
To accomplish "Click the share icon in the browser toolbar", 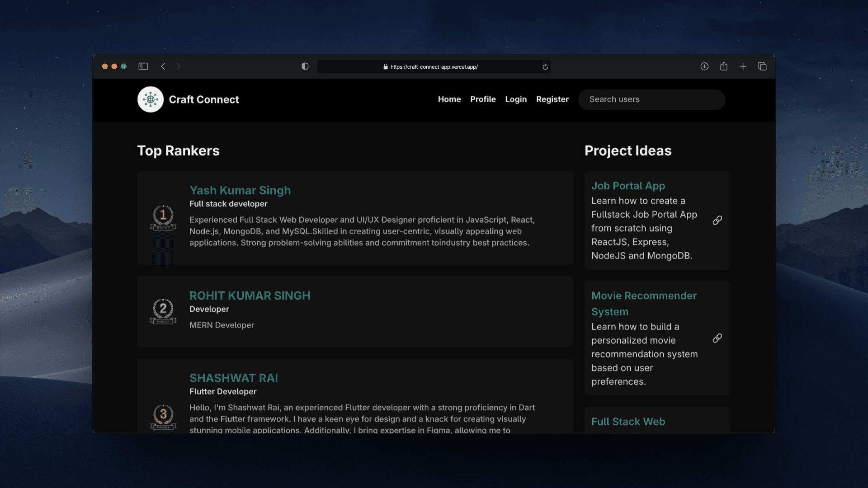I will coord(724,66).
